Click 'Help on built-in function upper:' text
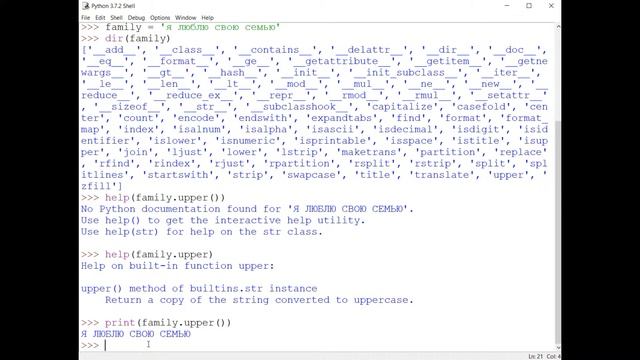Viewport: 640px width, 360px height. pos(178,266)
